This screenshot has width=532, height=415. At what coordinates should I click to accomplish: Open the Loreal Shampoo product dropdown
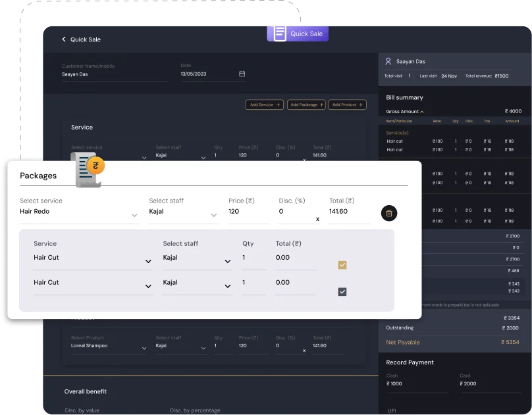tap(144, 349)
